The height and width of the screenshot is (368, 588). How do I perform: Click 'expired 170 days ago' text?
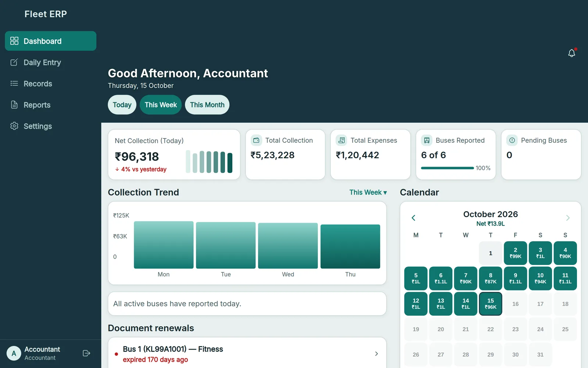click(x=155, y=360)
